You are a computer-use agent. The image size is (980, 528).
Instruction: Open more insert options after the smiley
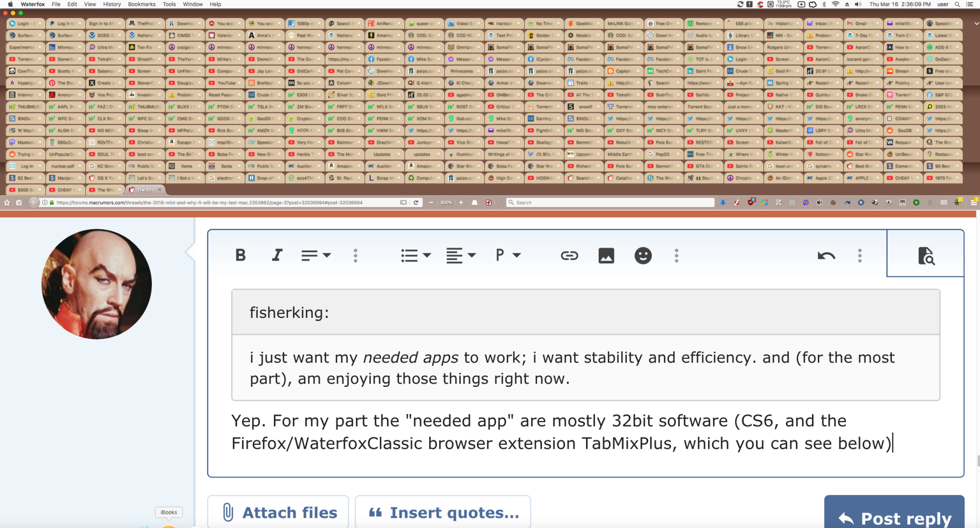(x=677, y=255)
